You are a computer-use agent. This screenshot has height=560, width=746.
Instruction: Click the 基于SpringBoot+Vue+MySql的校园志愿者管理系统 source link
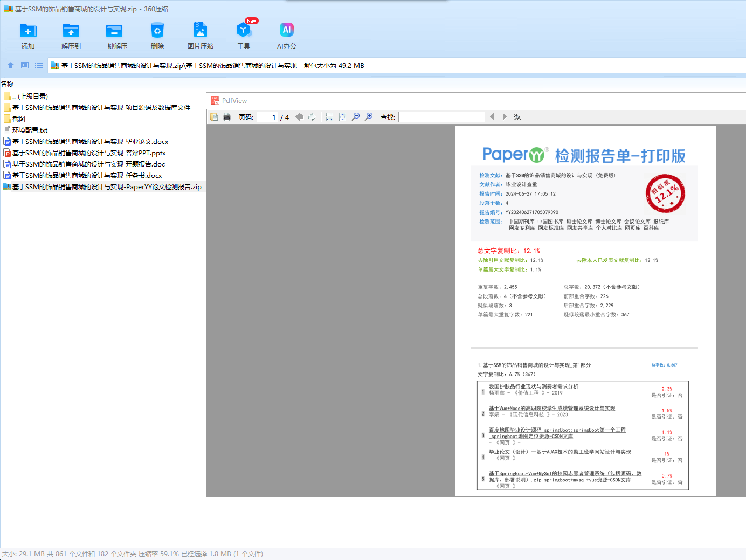click(565, 476)
